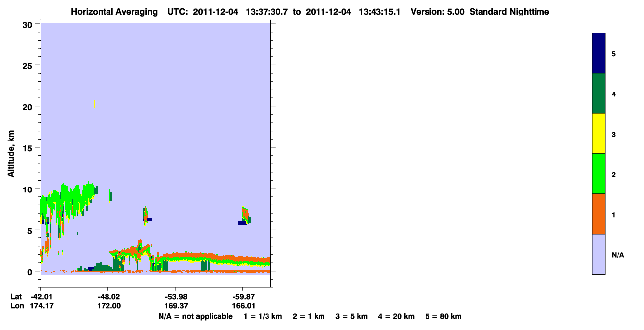The image size is (644, 330).
Task: Click the dark green colorbar segment labeled 4
Action: click(x=599, y=94)
